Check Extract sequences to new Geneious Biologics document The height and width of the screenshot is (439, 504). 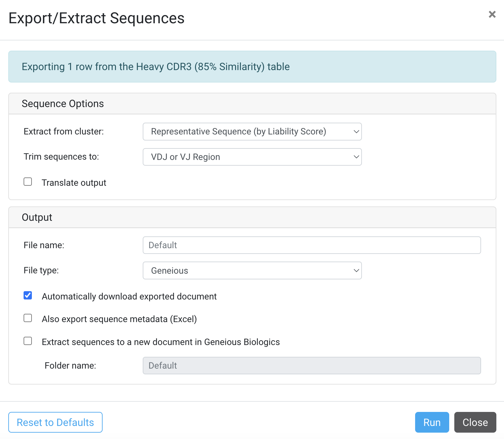coord(28,341)
